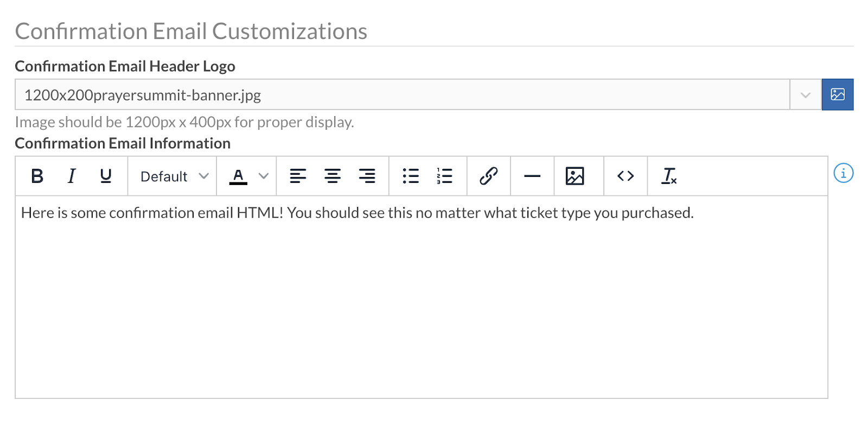Insert a hyperlink in the email

[x=488, y=176]
